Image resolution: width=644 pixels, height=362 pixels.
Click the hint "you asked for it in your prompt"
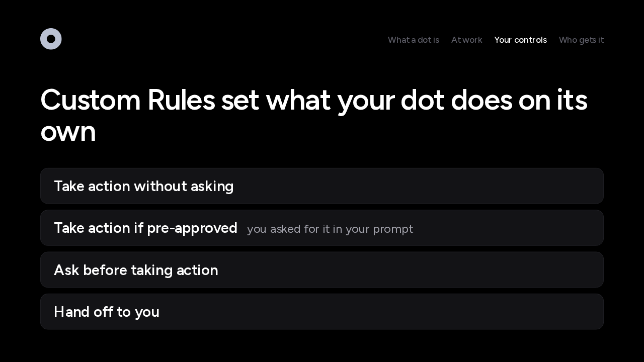330,229
